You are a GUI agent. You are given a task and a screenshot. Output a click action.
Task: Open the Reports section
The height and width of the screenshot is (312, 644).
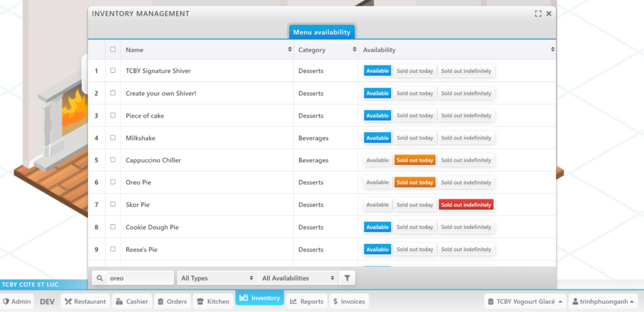click(306, 301)
